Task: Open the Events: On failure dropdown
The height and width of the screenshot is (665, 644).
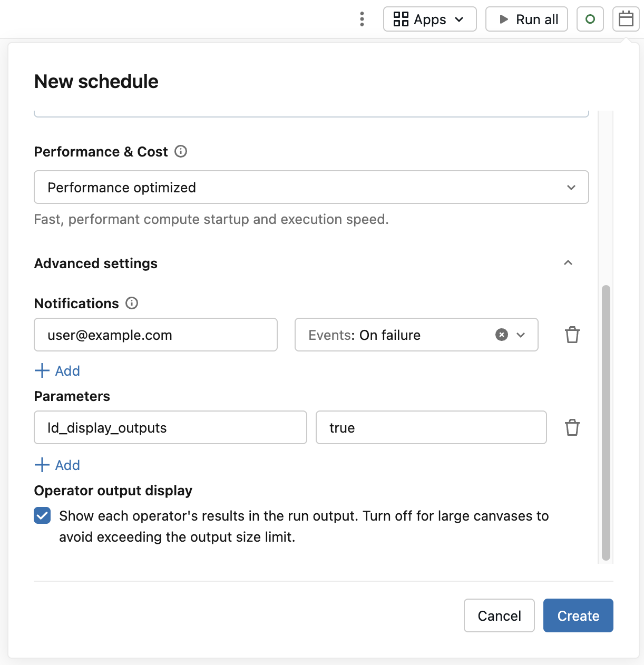Action: click(x=416, y=335)
